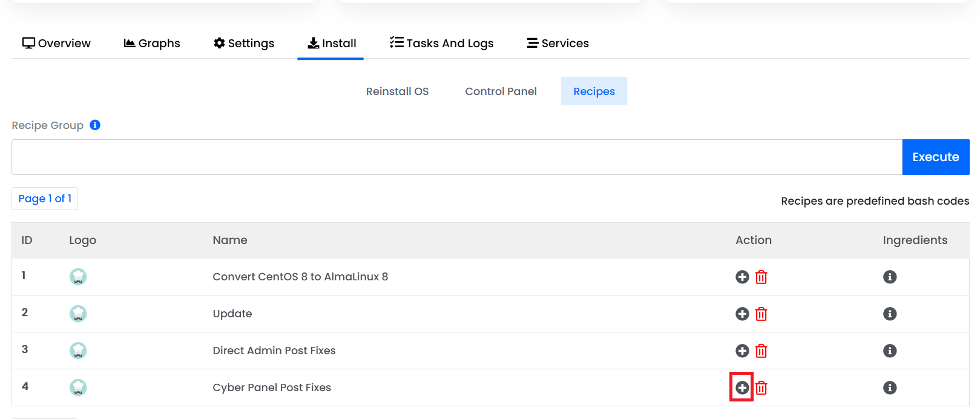This screenshot has width=980, height=419.
Task: Focus the Recipe Group input field
Action: pyautogui.click(x=457, y=157)
